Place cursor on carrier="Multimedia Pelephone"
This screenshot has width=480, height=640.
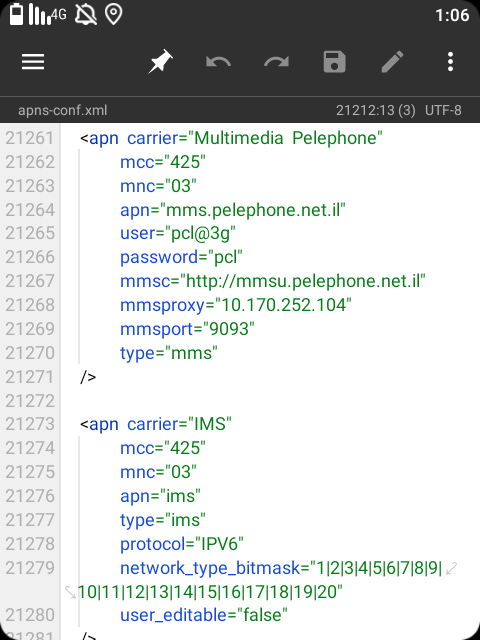255,138
